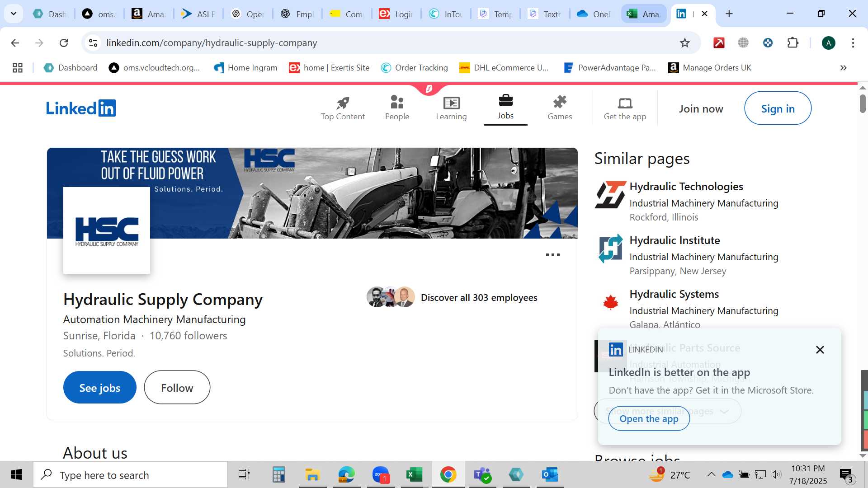
Task: Switch to the OneDrive browser tab
Action: pyautogui.click(x=594, y=14)
